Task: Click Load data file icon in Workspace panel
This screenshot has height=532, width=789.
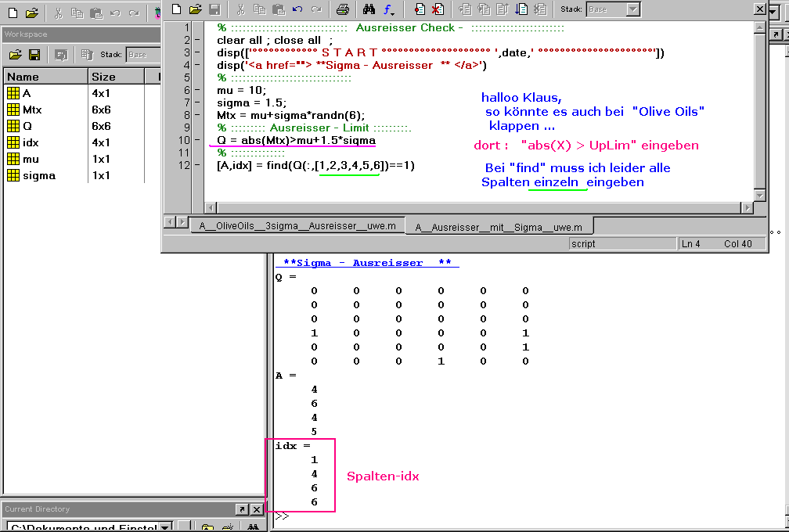Action: tap(15, 55)
